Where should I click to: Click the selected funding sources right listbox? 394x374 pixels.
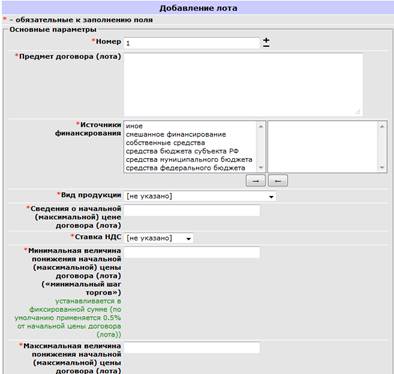[x=327, y=147]
